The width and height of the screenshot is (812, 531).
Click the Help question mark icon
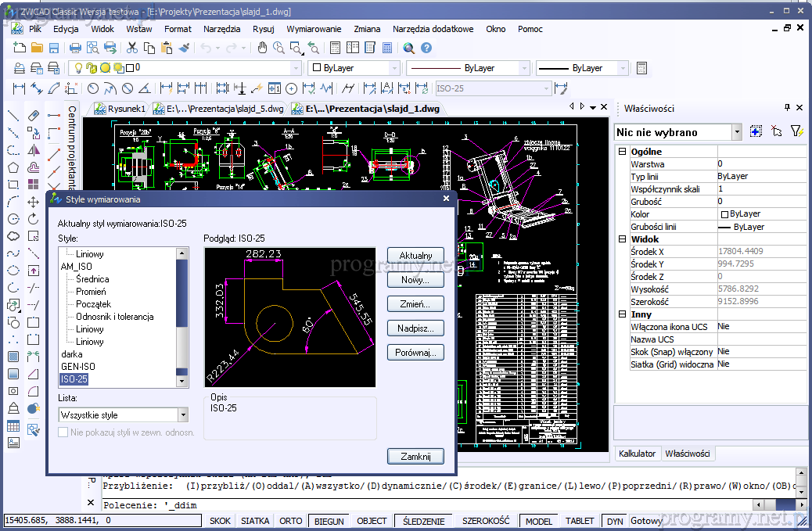[426, 48]
